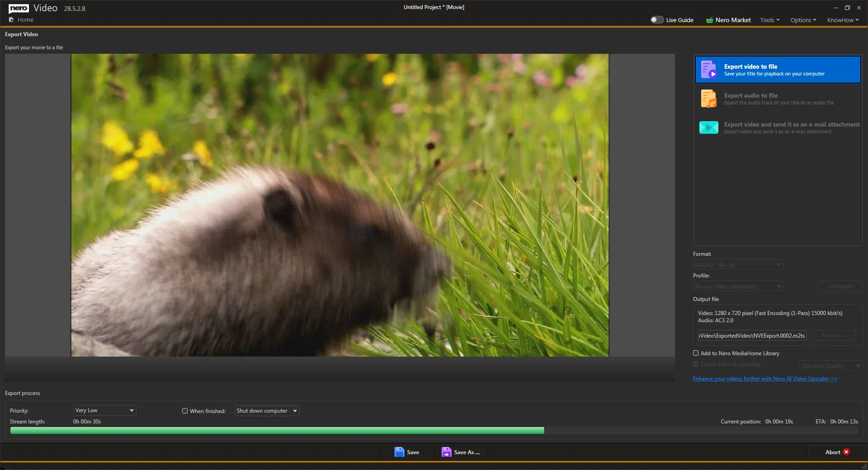
Task: Enable Add to Nero MediaHome Library
Action: point(696,353)
